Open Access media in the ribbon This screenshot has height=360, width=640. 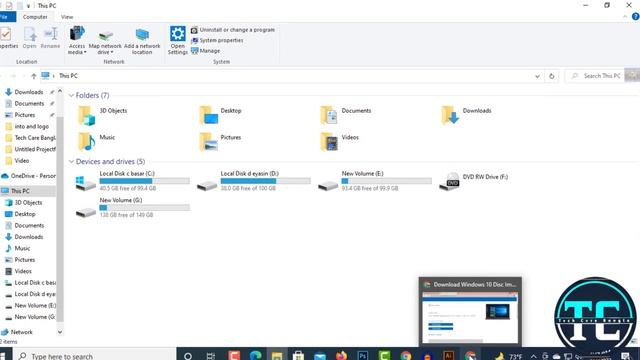pyautogui.click(x=77, y=40)
